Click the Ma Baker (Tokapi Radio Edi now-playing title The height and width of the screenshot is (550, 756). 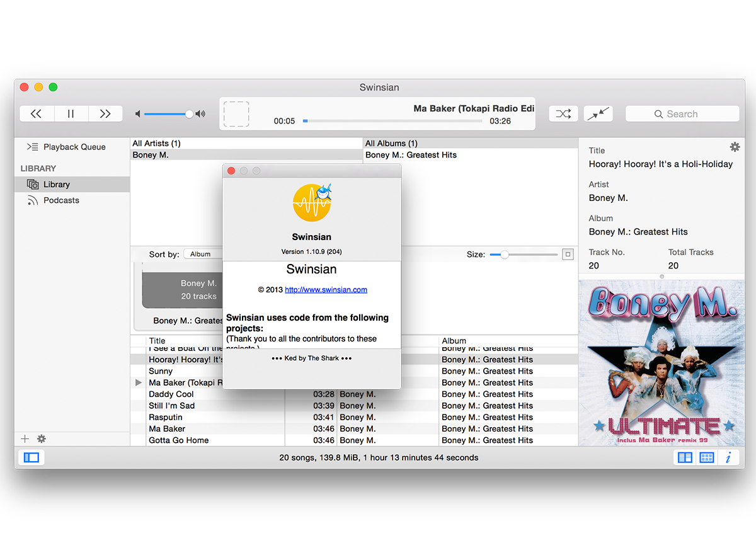pos(474,108)
